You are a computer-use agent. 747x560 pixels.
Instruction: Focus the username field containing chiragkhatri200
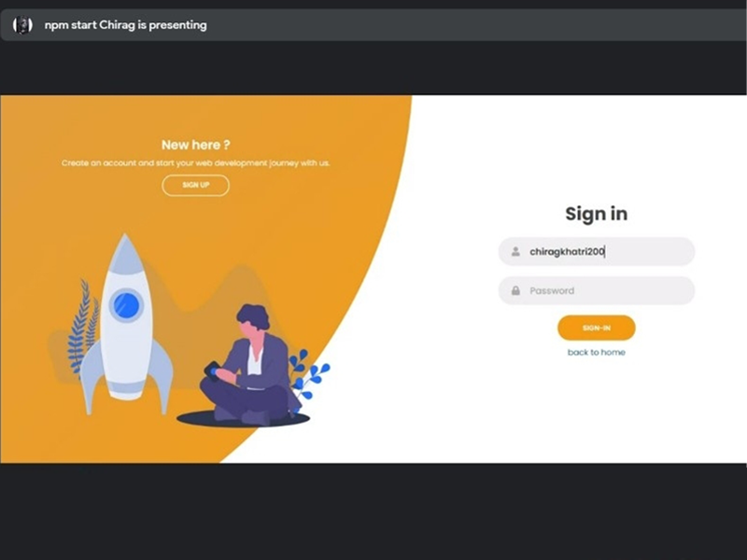[597, 251]
